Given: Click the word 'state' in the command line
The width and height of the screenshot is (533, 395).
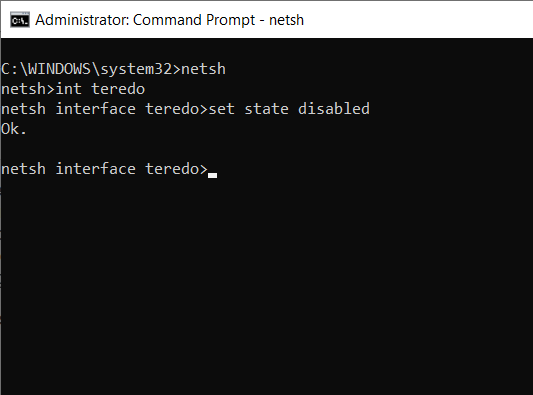Looking at the screenshot, I should tap(266, 109).
